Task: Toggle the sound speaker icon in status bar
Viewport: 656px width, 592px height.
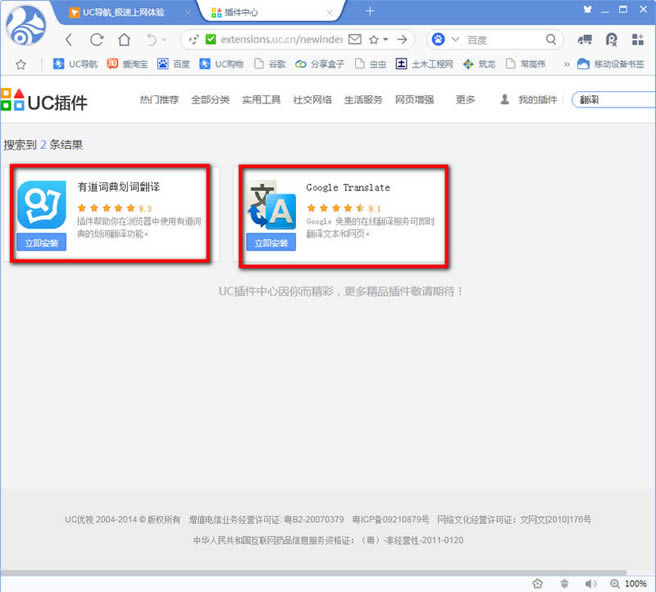Action: pyautogui.click(x=591, y=583)
